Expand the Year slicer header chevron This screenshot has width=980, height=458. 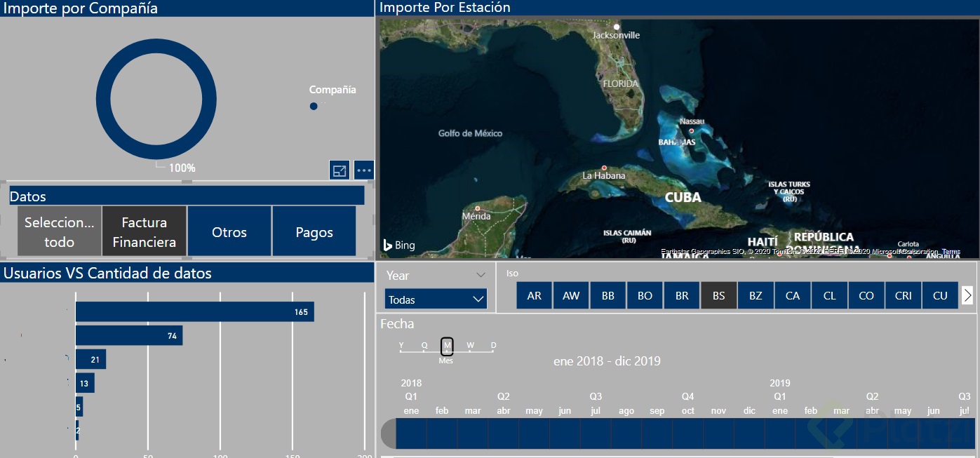pyautogui.click(x=481, y=275)
